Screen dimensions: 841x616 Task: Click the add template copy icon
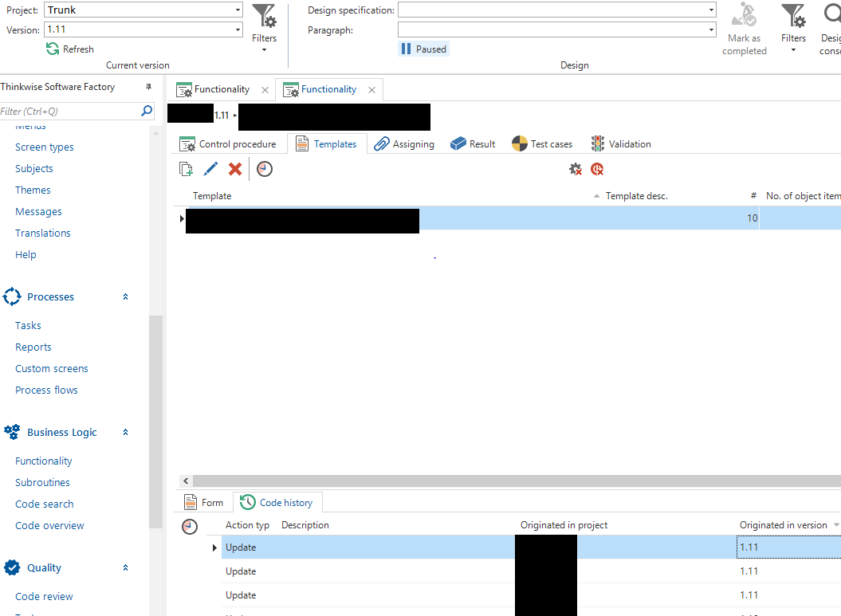[x=186, y=170]
